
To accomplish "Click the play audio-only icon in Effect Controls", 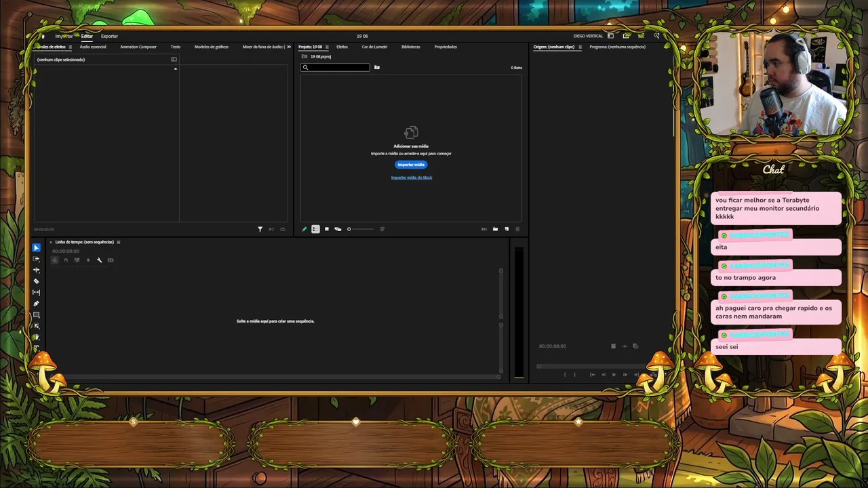I will (x=271, y=229).
